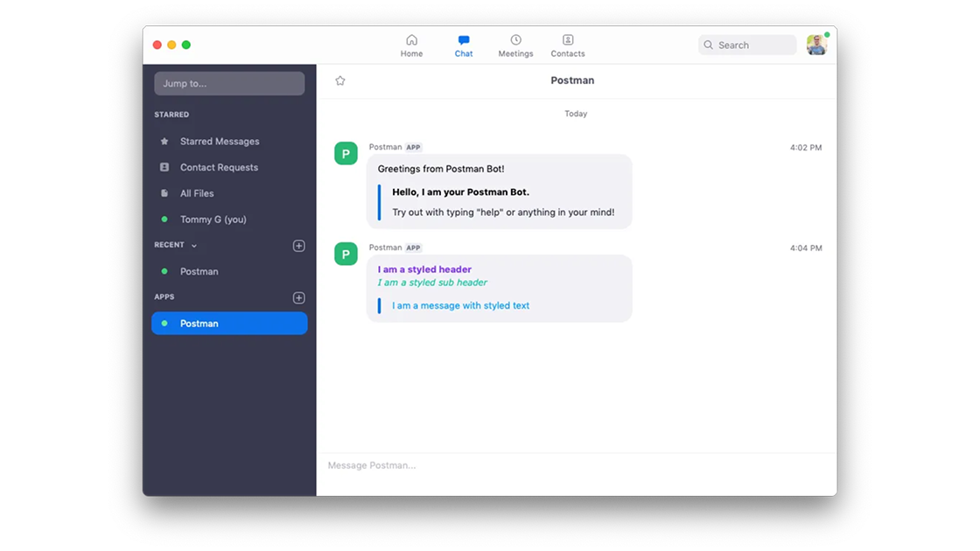The width and height of the screenshot is (980, 551).
Task: Click Postman's online status indicator under Apps
Action: coord(164,323)
